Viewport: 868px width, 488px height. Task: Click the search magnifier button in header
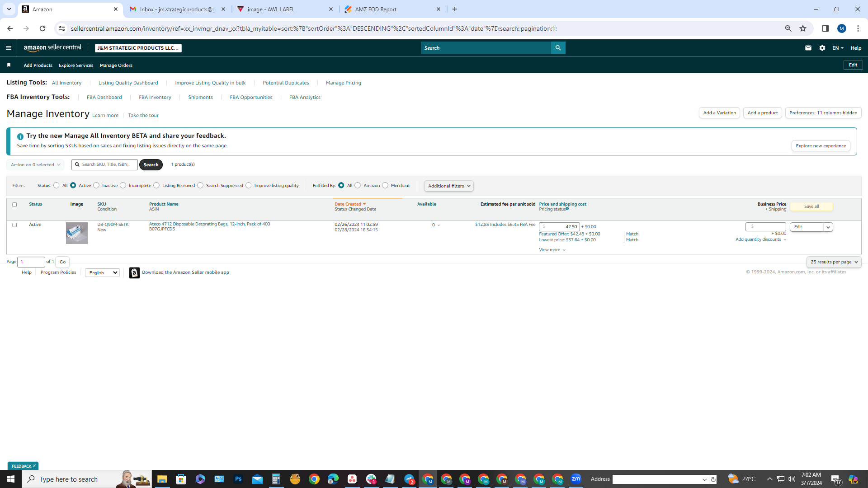click(x=558, y=48)
